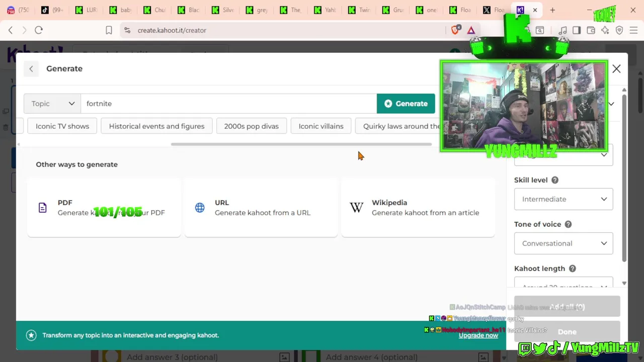Open Leo AI sparkle icon
This screenshot has height=362, width=644.
[x=605, y=30]
